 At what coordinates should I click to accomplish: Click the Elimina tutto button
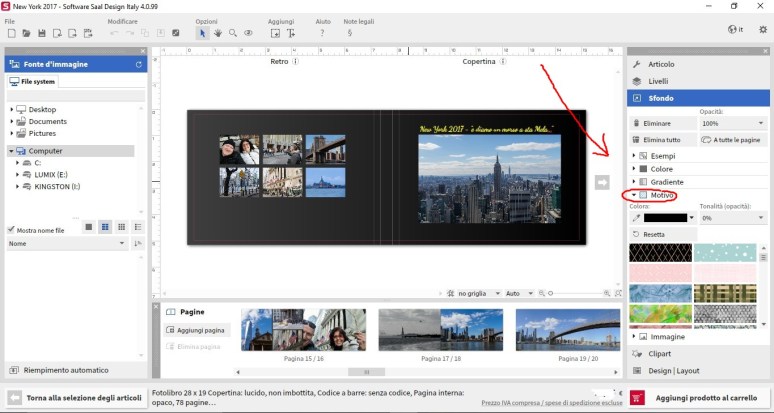[x=661, y=140]
